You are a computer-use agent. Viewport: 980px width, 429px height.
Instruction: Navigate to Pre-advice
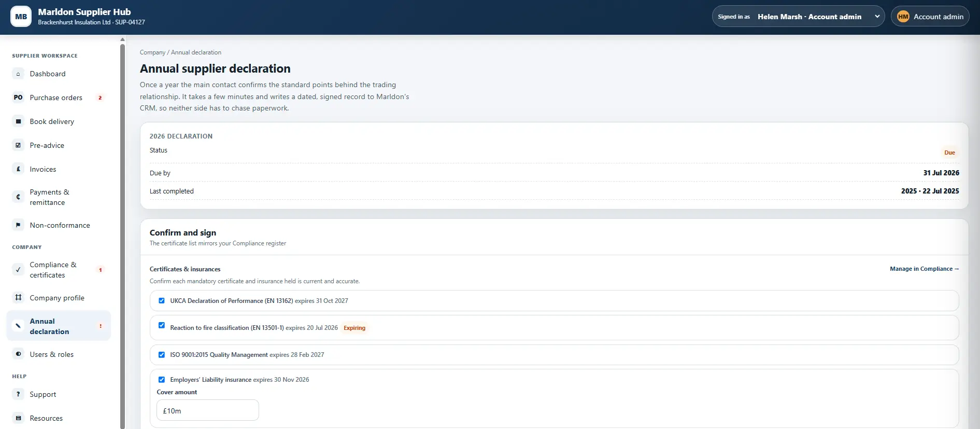[59, 145]
